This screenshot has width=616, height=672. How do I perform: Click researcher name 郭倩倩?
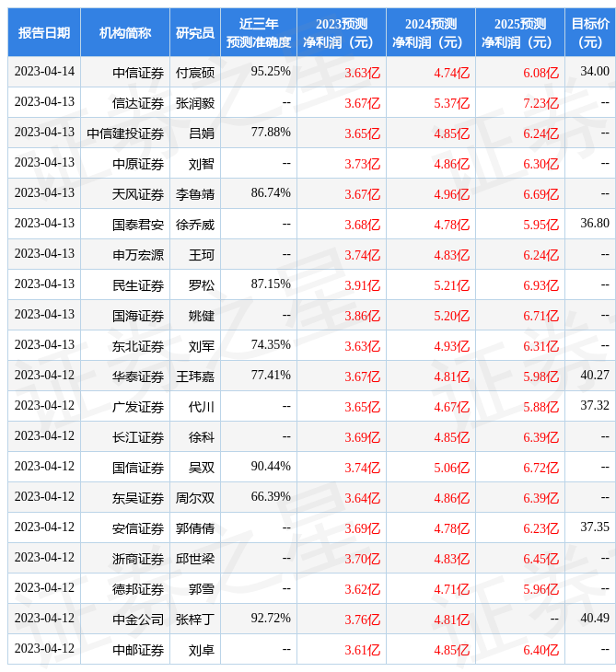(195, 528)
